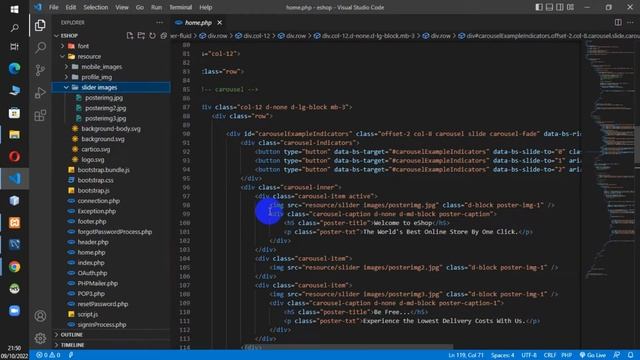The height and width of the screenshot is (360, 640).
Task: Change indentation via Spaces: 4
Action: pyautogui.click(x=502, y=355)
